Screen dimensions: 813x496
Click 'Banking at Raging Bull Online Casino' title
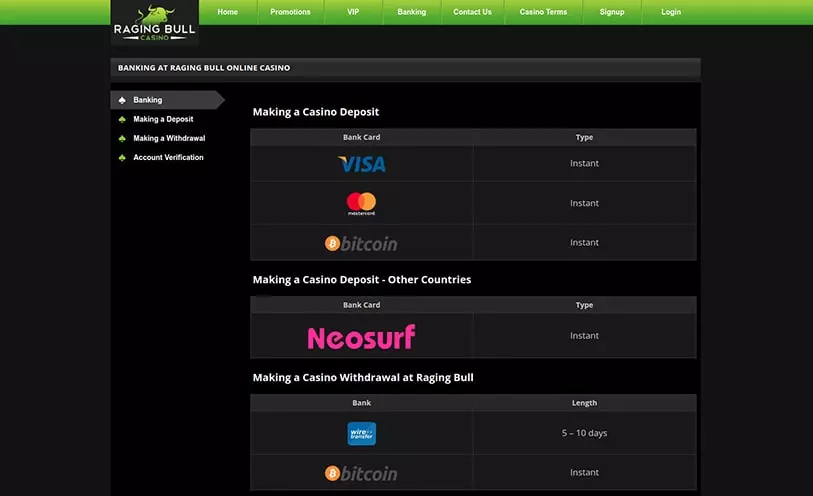(x=204, y=68)
